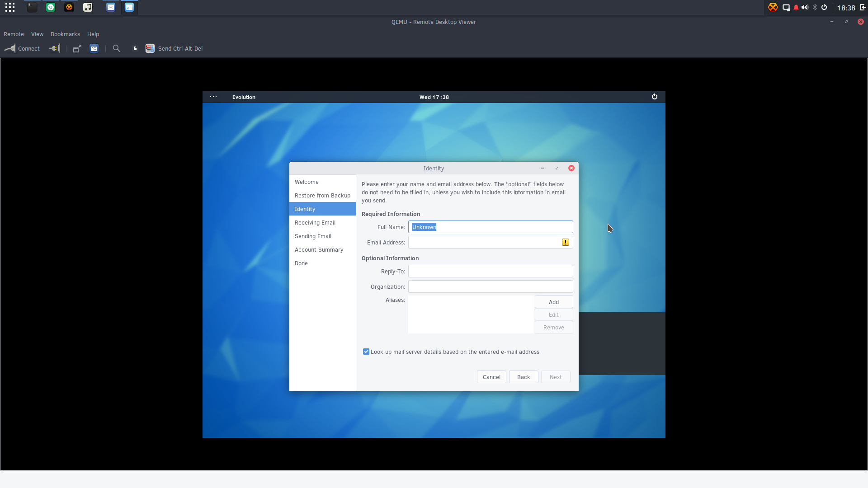The height and width of the screenshot is (488, 868).
Task: Click the Connect toolbar button
Action: pos(22,48)
